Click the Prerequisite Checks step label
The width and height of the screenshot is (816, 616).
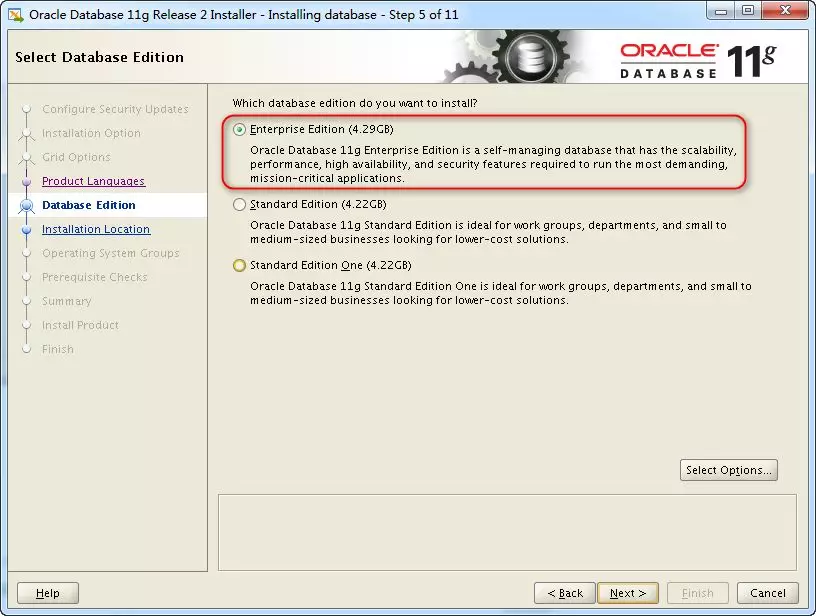(95, 277)
